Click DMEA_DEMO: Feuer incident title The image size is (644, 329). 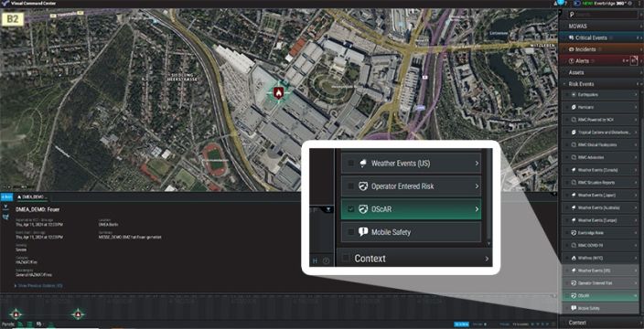(38, 209)
